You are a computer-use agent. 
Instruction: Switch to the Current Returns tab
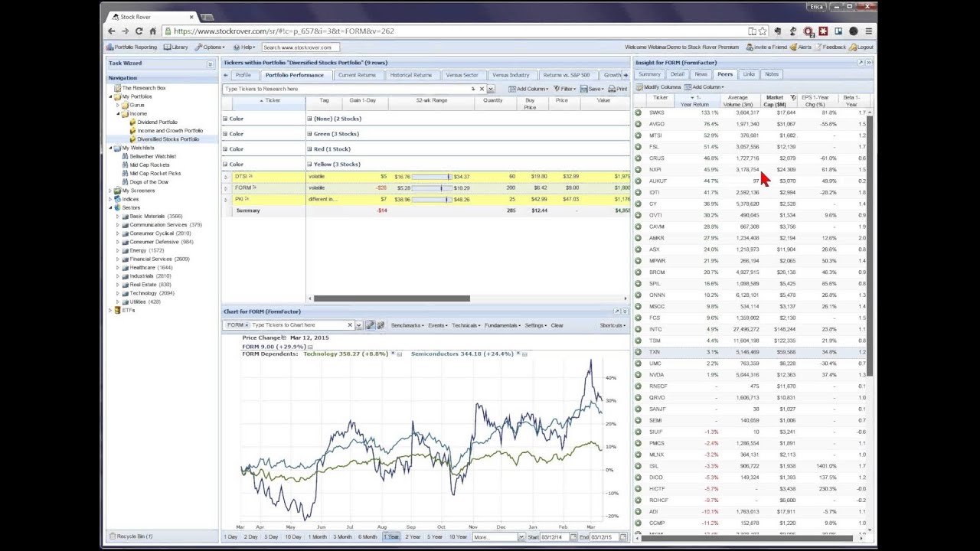(357, 75)
